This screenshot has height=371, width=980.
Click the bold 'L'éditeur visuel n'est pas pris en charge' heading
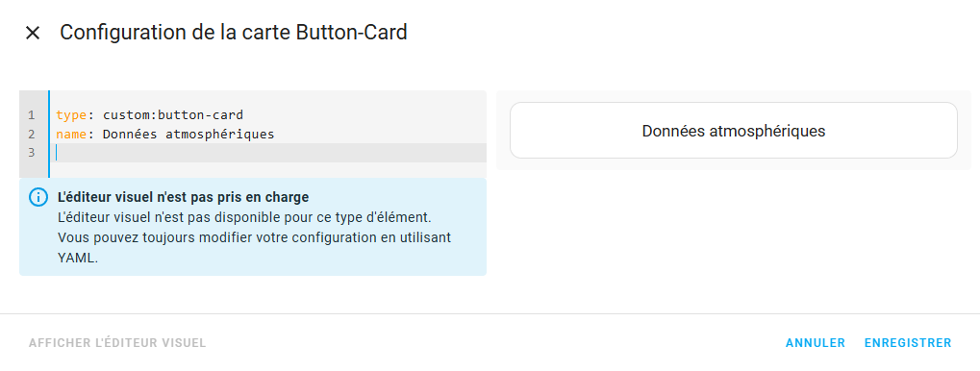[x=183, y=197]
